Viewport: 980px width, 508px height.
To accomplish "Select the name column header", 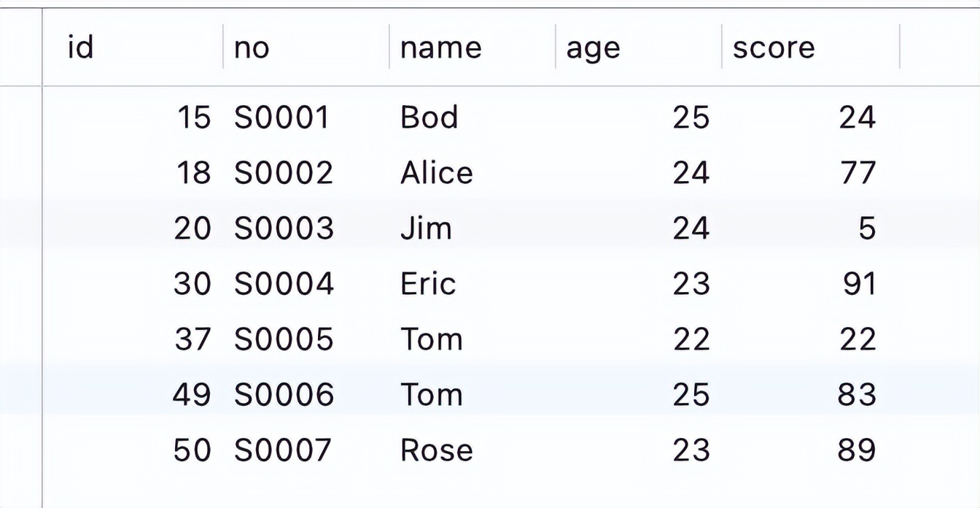I will (x=440, y=48).
